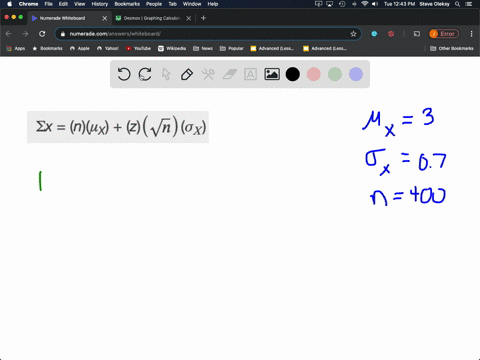Expand the Popular bookmarks folder
The image size is (480, 360).
coord(232,48)
